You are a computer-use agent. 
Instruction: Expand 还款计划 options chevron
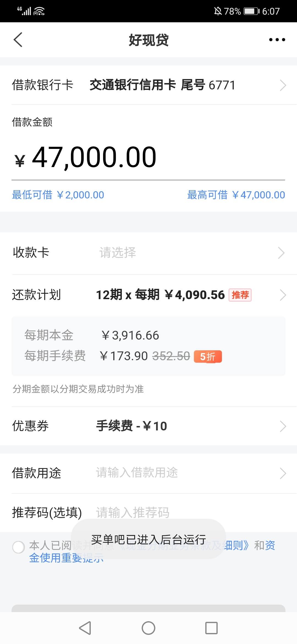click(x=283, y=295)
